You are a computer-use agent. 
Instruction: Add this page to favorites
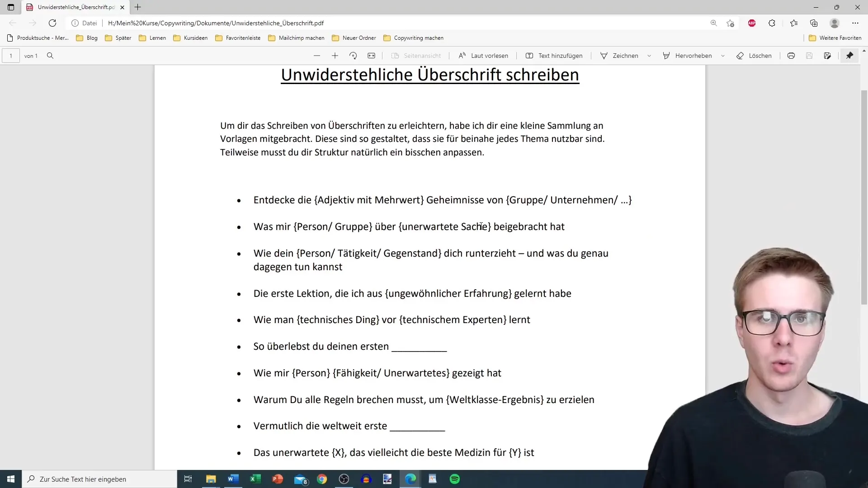click(730, 23)
